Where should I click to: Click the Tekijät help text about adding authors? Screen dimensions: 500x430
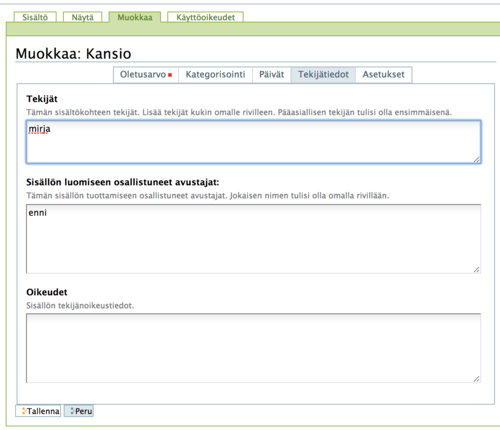point(239,112)
